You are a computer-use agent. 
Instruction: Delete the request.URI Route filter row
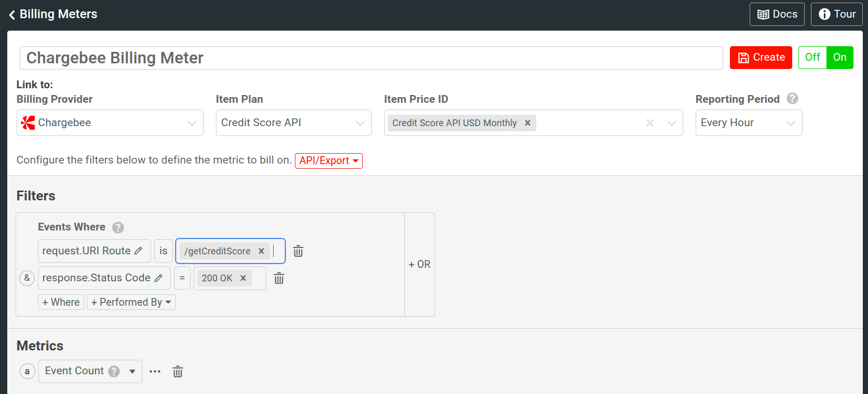pyautogui.click(x=298, y=251)
